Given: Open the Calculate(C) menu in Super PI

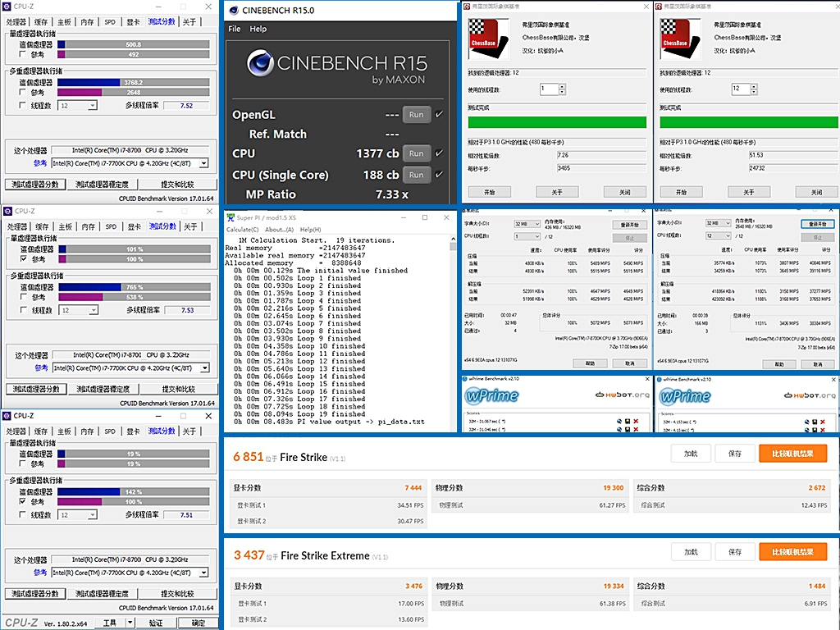Looking at the screenshot, I should pyautogui.click(x=243, y=230).
